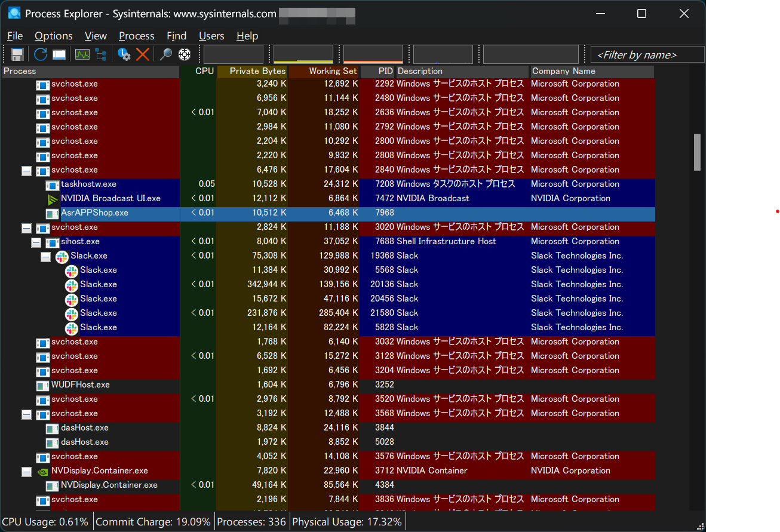Click the 285,404 K working set value
Viewport: 780px width, 532px height.
339,313
